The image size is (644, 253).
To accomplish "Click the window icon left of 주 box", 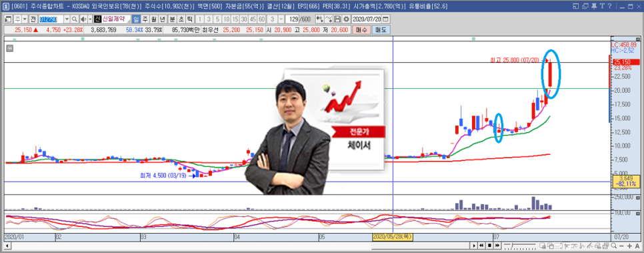I will (8, 19).
